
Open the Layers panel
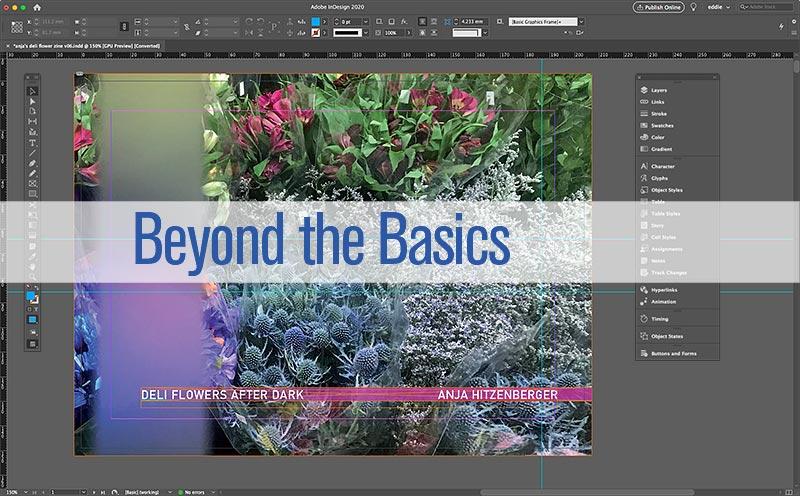658,91
